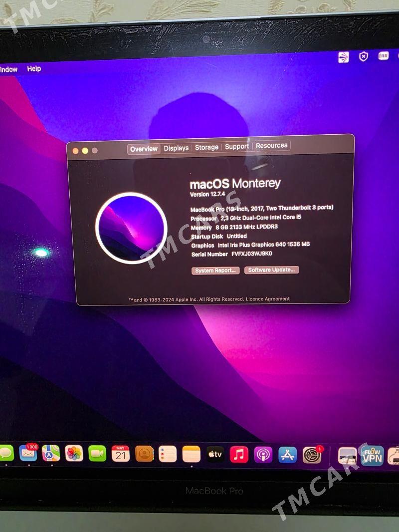The width and height of the screenshot is (399, 532).
Task: Click the memory-bars menu bar status icon
Action: pyautogui.click(x=384, y=55)
